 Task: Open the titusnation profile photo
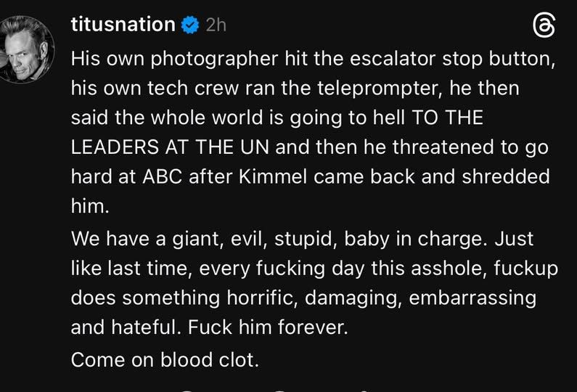click(27, 49)
